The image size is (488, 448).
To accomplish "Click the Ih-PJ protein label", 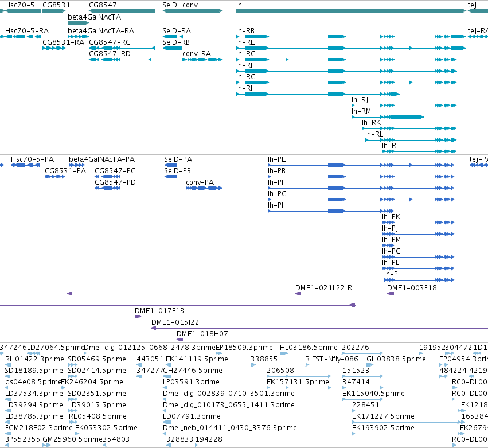I will coord(390,228).
